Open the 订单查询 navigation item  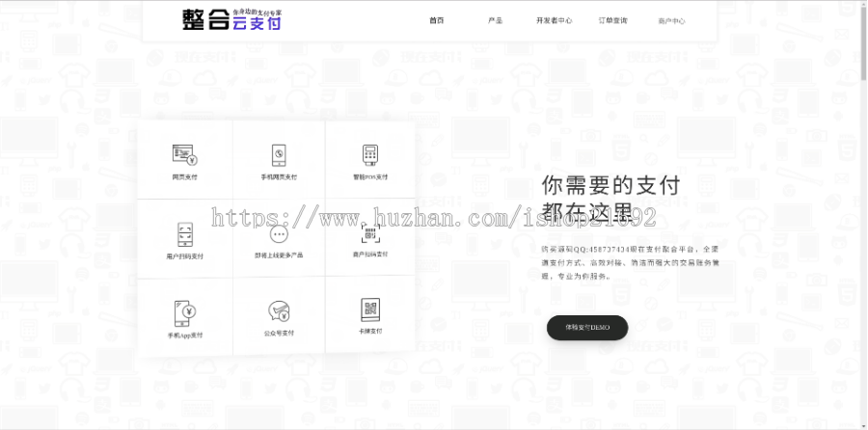coord(612,20)
